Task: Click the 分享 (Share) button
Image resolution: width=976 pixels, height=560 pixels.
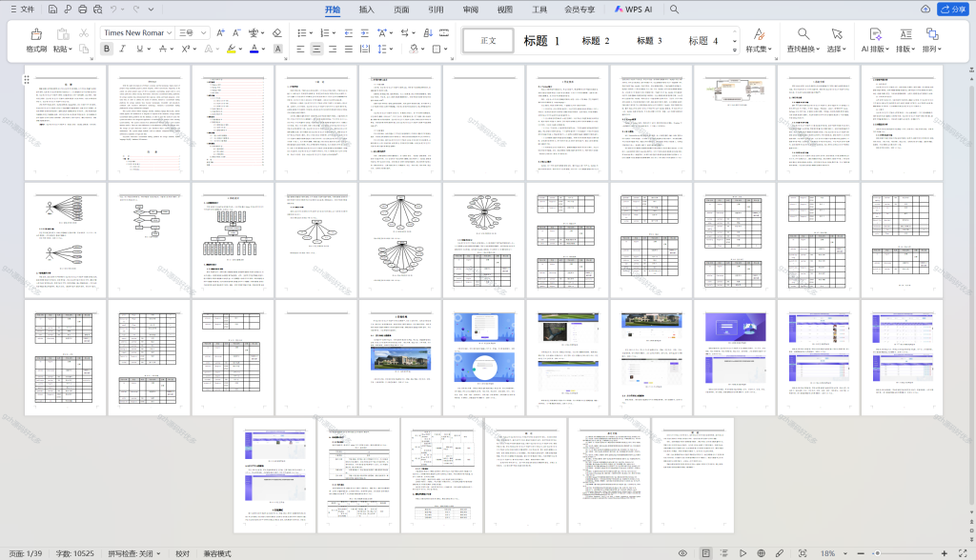Action: (953, 10)
